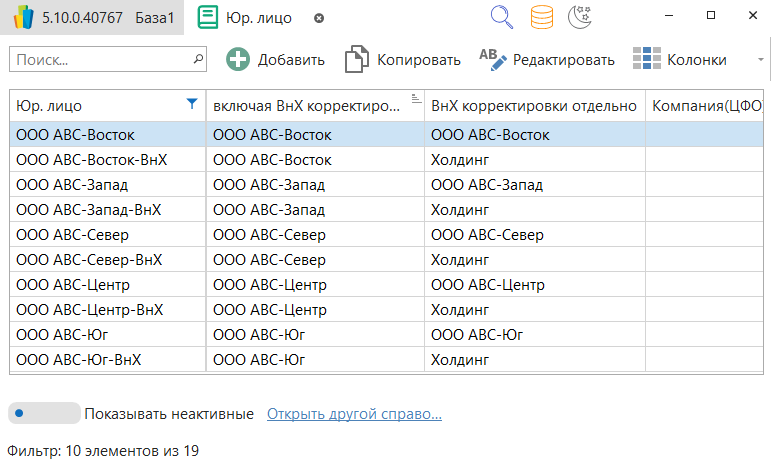Toggle the Показывать неактивные switch
773x465 pixels.
click(44, 413)
